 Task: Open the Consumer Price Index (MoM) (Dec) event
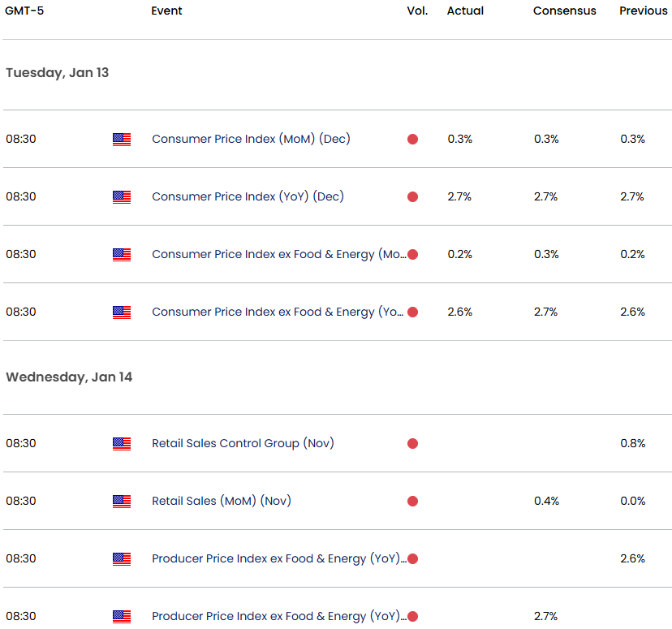[251, 139]
